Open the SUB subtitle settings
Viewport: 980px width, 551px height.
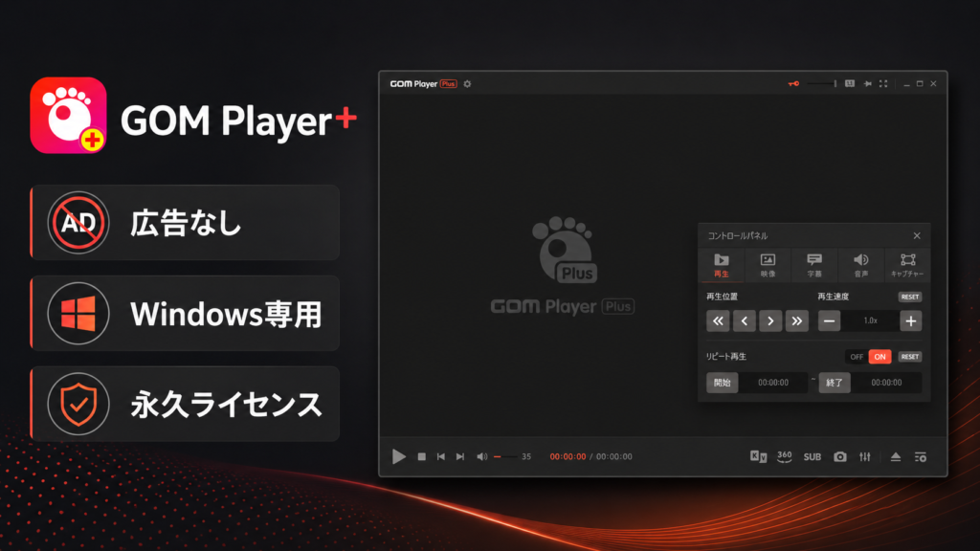pos(812,456)
